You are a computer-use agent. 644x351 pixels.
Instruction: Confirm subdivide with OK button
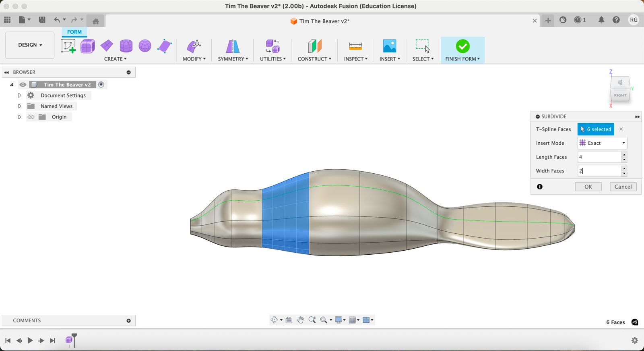click(588, 187)
